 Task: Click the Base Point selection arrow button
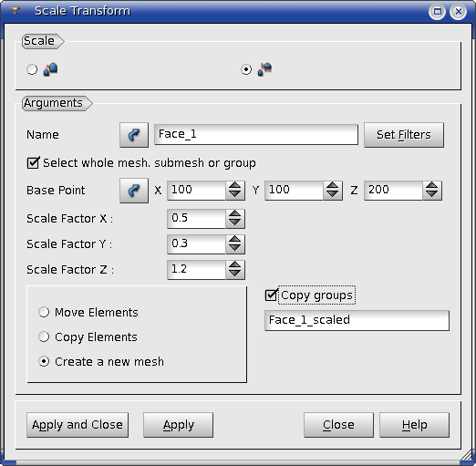(134, 191)
